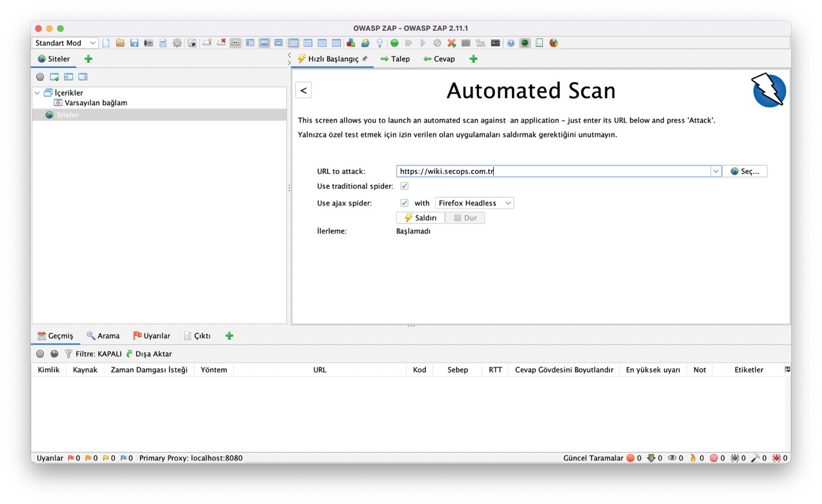Screen dimensions: 822x504
Task: Click the red High alerts flag in status bar
Action: click(x=71, y=458)
